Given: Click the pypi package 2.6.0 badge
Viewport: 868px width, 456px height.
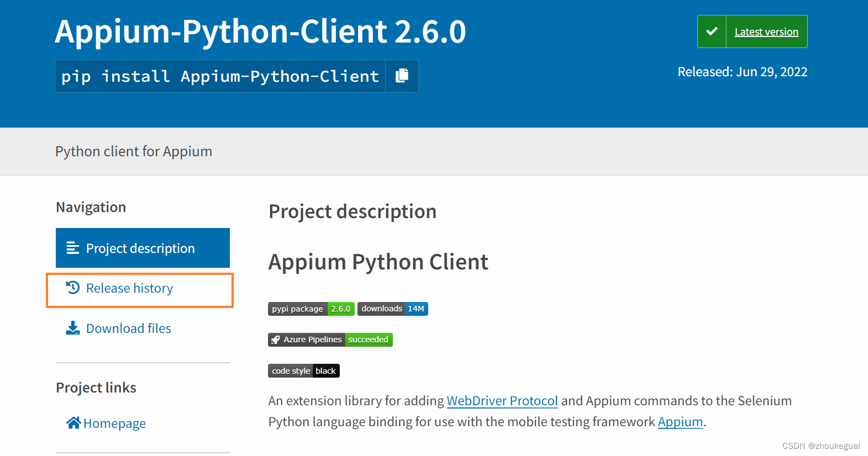Looking at the screenshot, I should tap(311, 309).
